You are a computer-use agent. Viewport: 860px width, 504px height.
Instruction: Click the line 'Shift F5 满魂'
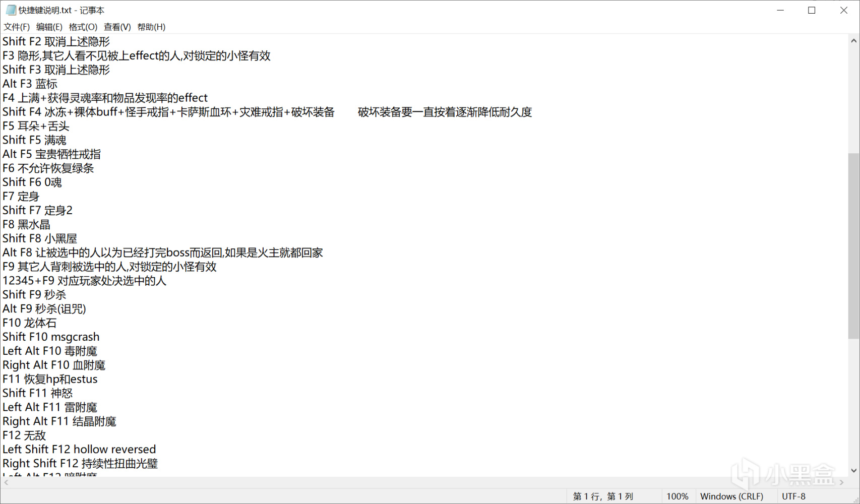pos(34,141)
